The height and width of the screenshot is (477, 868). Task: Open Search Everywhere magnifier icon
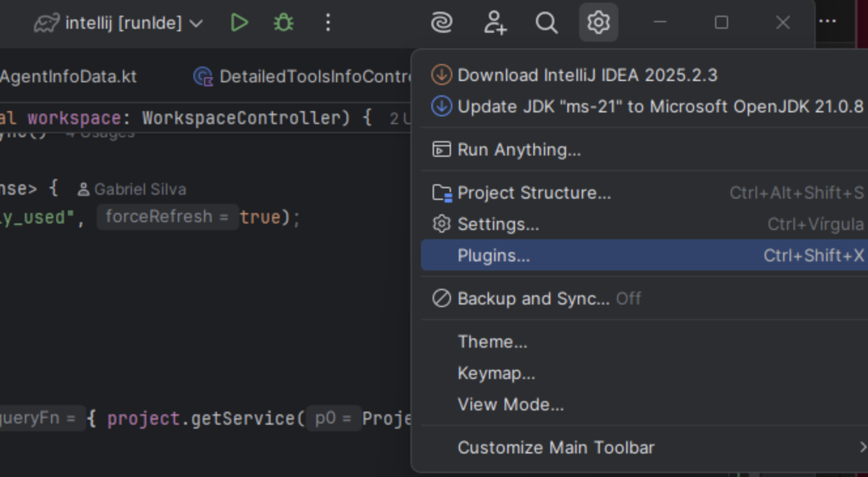546,24
